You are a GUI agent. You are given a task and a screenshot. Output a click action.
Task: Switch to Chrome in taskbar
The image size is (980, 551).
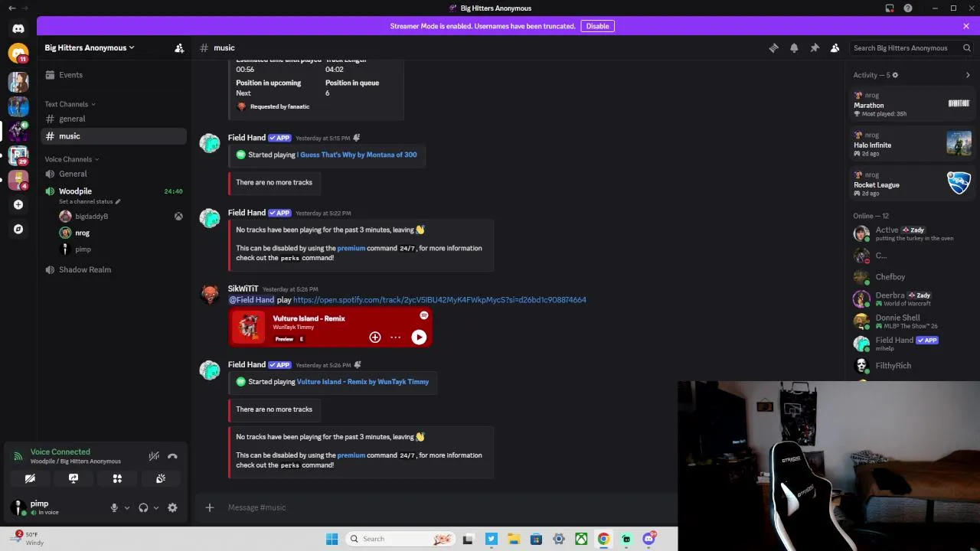[x=604, y=539]
